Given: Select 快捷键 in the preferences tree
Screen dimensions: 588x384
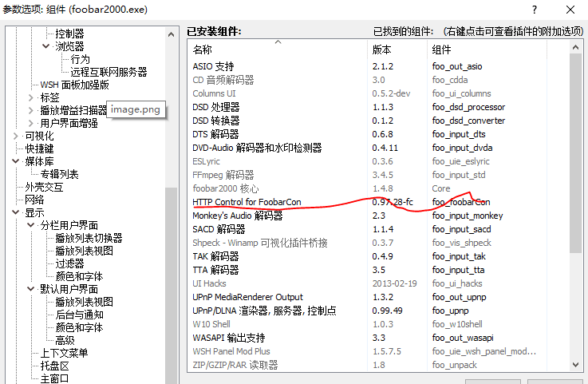Looking at the screenshot, I should (39, 148).
